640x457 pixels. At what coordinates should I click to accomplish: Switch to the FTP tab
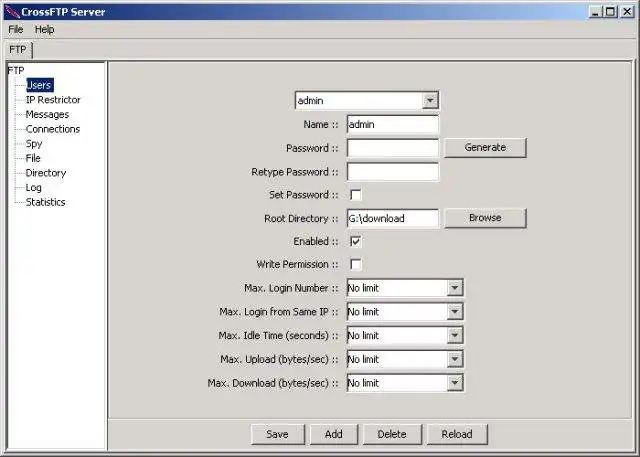point(18,50)
